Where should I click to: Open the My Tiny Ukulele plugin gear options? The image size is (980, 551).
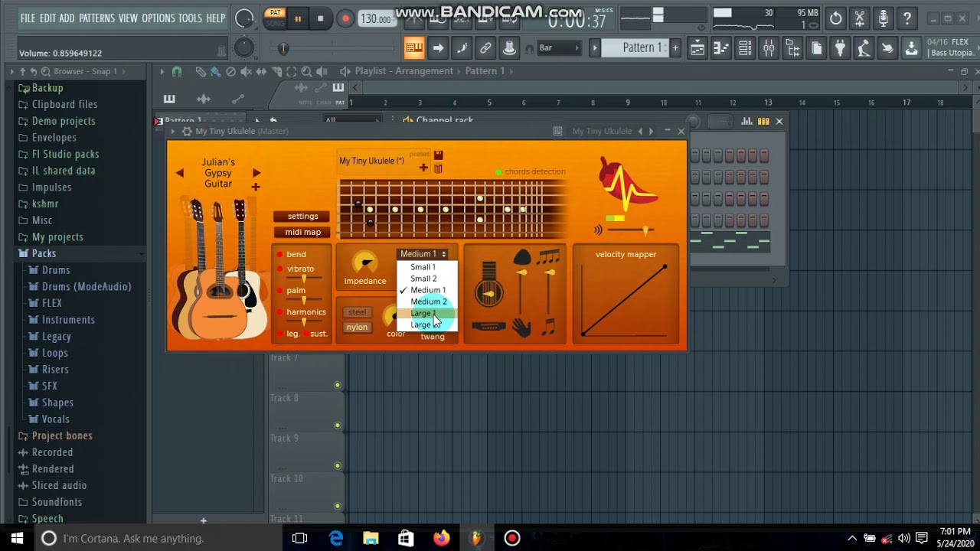tap(186, 131)
